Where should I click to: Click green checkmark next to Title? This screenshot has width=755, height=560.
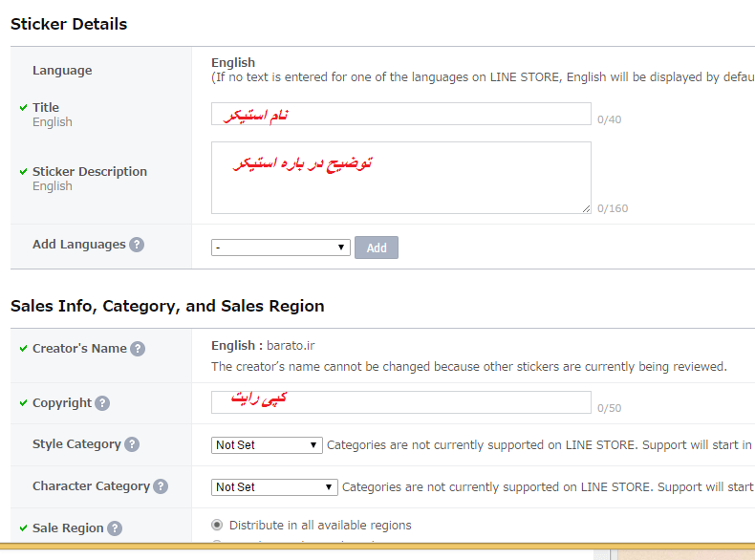(23, 107)
